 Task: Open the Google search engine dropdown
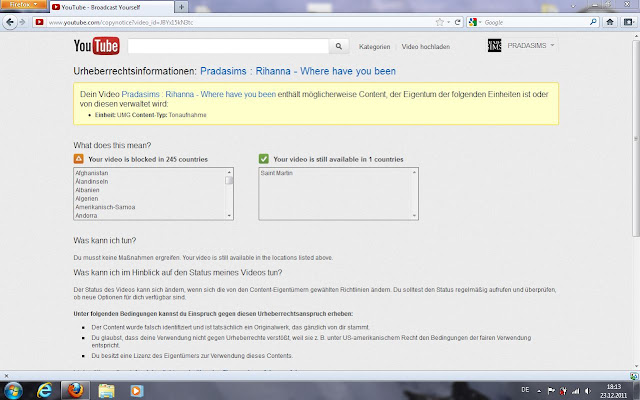tap(475, 22)
